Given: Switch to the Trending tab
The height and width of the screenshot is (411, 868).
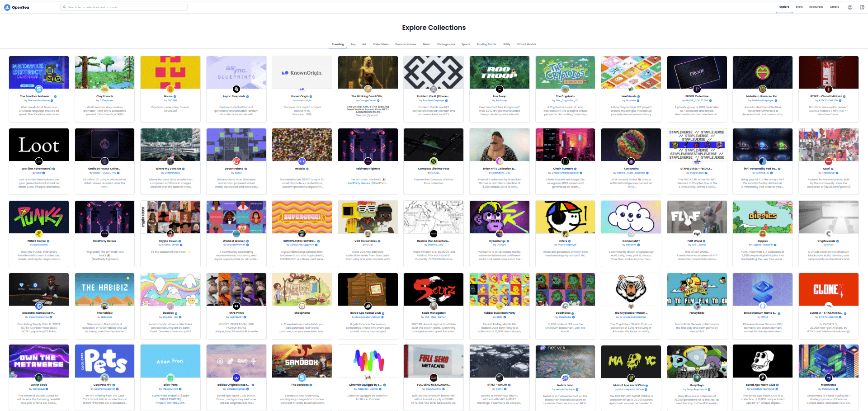Looking at the screenshot, I should coord(338,44).
